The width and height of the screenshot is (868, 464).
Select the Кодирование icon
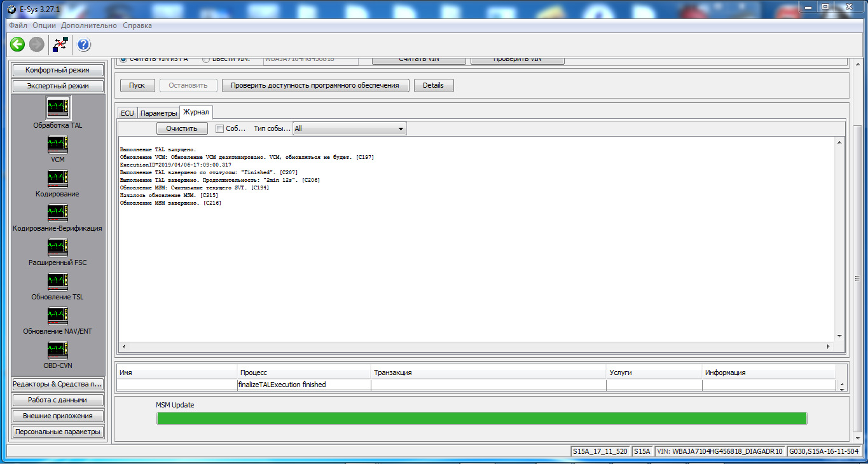(57, 179)
